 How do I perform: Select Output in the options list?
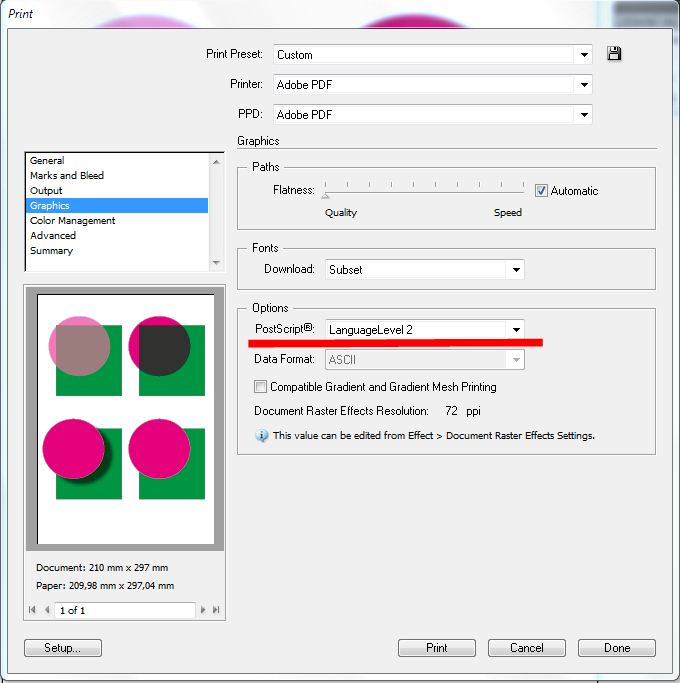click(117, 190)
